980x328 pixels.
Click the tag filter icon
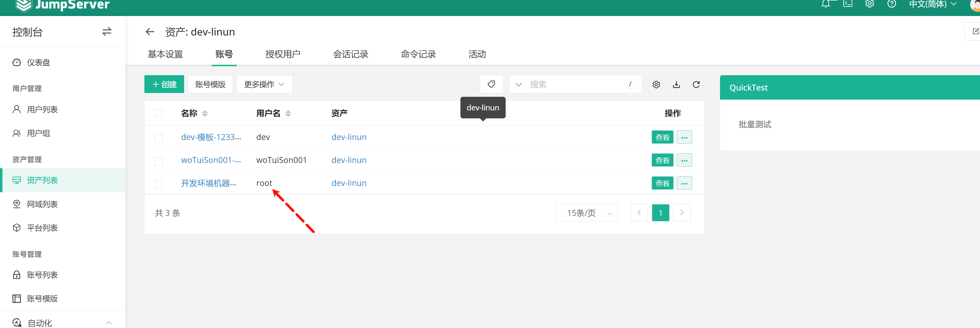(x=491, y=84)
